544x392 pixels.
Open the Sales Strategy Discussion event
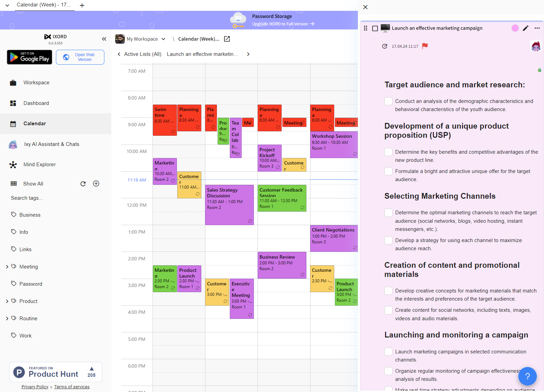click(229, 205)
